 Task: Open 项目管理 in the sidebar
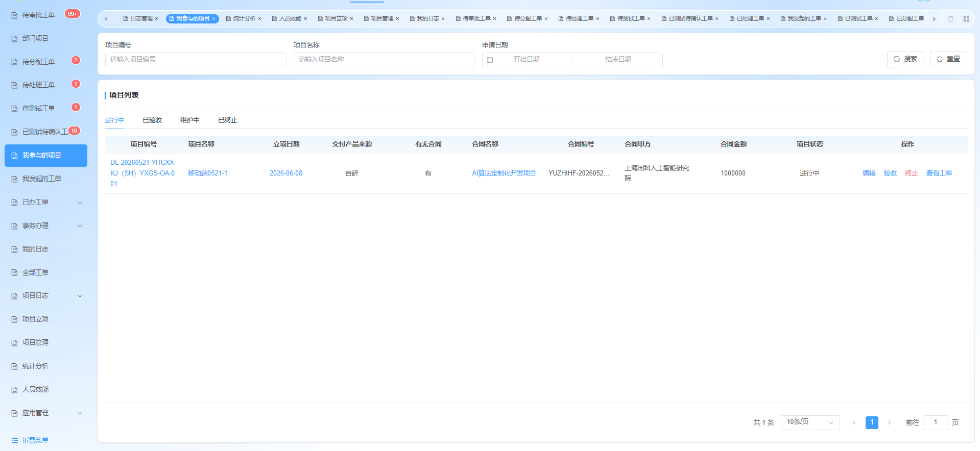[x=46, y=342]
